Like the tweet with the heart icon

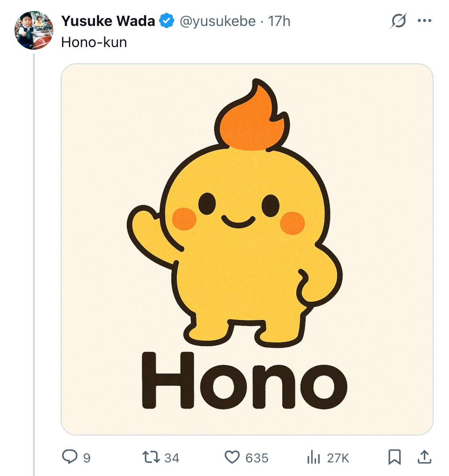coord(232,458)
